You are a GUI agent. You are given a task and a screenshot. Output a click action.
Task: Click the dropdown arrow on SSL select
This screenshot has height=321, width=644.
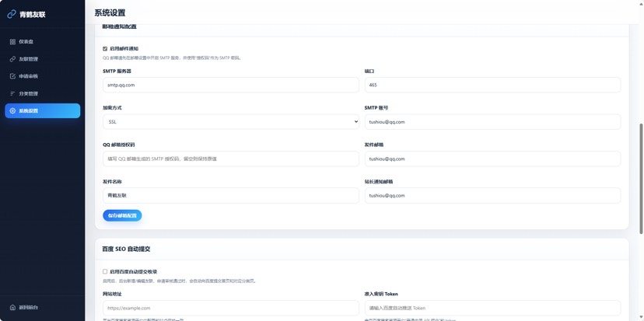(x=355, y=122)
